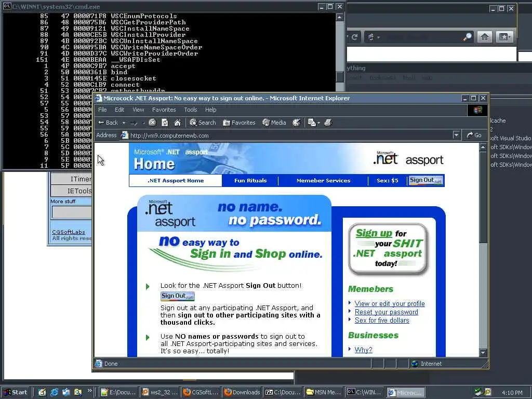The height and width of the screenshot is (399, 532).
Task: Expand the IE address bar dropdown
Action: [x=456, y=136]
